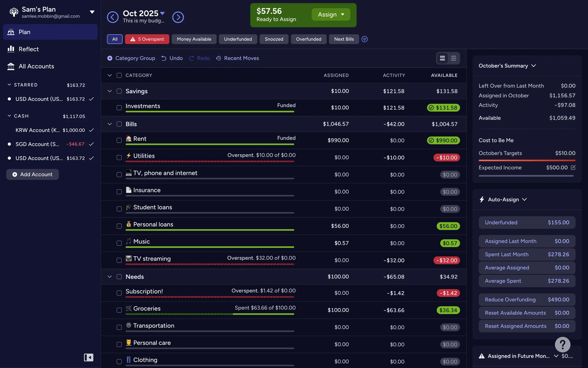Tick the Savings group checkbox

coord(119,91)
